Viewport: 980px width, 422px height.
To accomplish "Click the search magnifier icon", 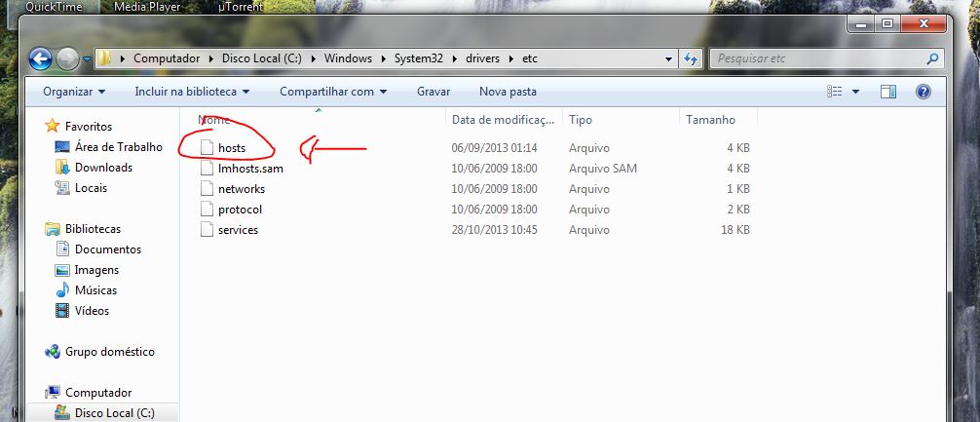I will coord(932,58).
